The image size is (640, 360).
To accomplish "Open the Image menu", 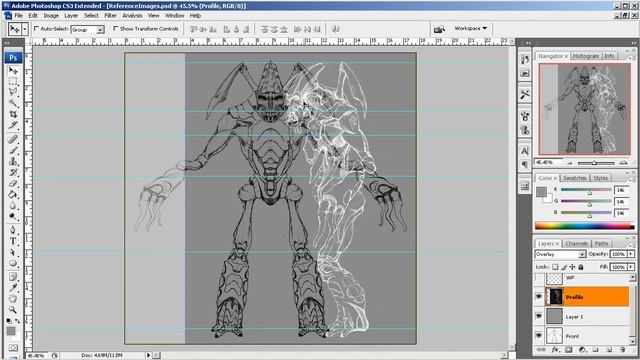I will [51, 16].
